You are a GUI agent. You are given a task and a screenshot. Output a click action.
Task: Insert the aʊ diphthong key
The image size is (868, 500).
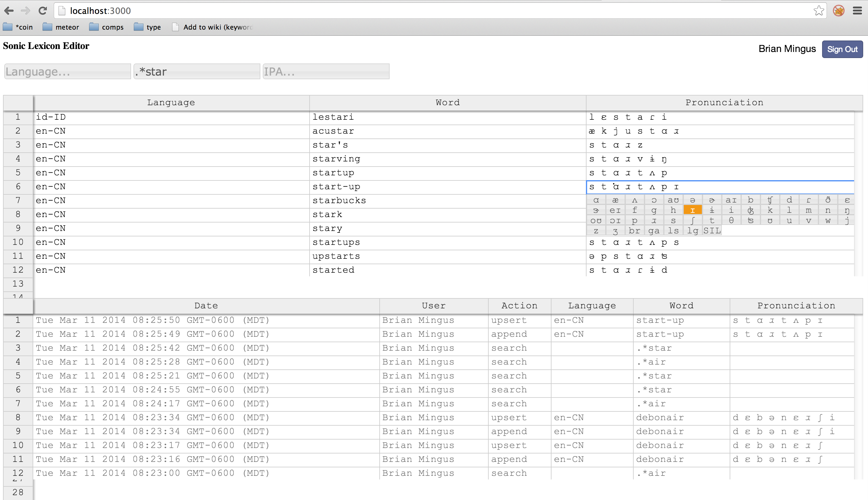[673, 200]
